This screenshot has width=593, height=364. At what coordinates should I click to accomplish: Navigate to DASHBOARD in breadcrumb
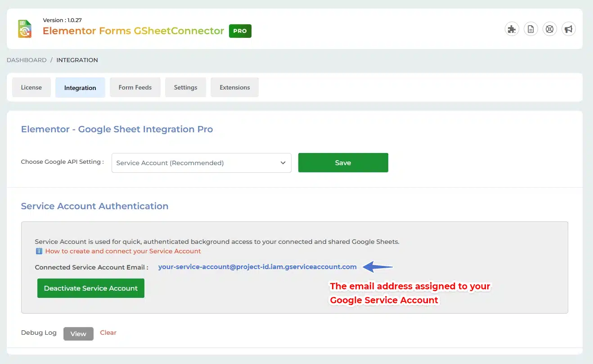pos(27,60)
